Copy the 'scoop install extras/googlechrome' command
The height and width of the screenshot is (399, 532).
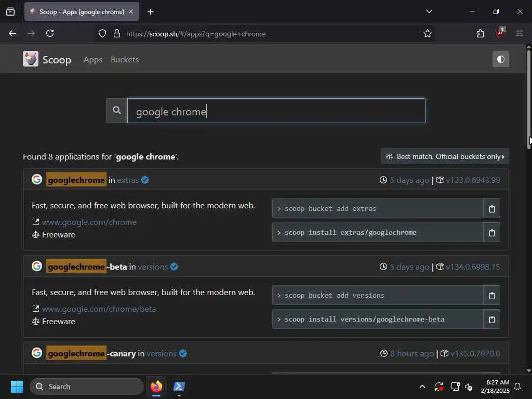click(x=491, y=232)
